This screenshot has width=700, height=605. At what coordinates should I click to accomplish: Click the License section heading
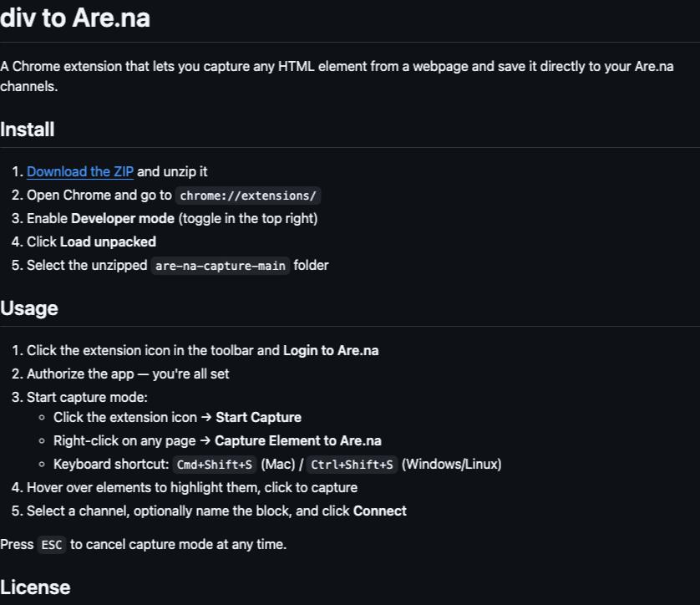click(x=35, y=587)
